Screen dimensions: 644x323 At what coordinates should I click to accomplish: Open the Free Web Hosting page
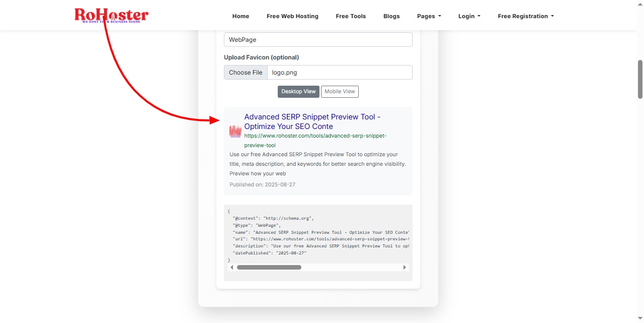[292, 16]
